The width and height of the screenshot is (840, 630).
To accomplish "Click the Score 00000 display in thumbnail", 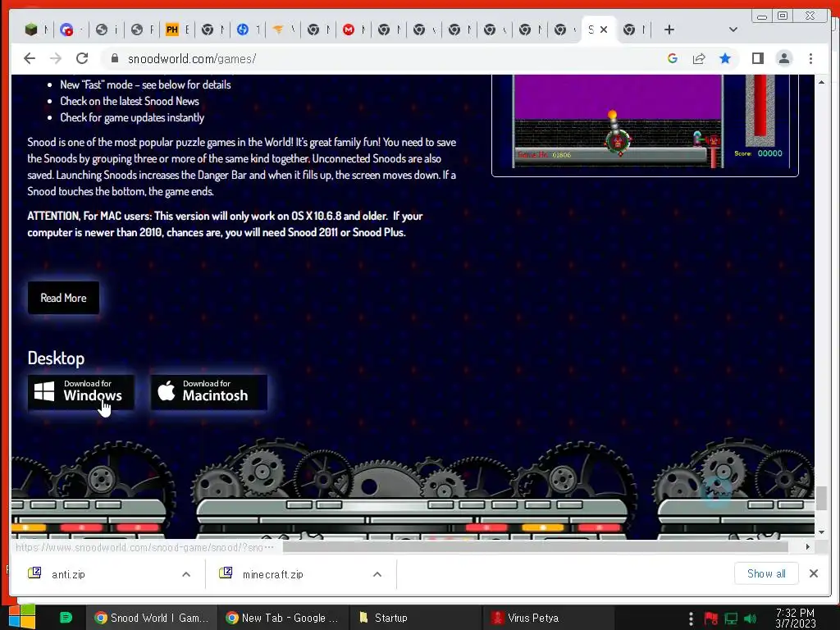I will point(758,153).
